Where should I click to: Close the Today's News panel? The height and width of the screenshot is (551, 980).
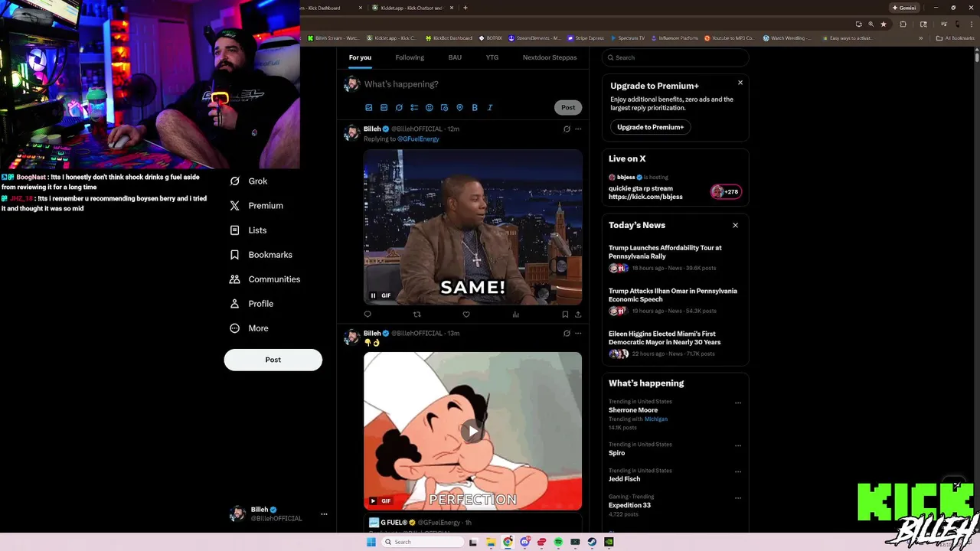(736, 225)
